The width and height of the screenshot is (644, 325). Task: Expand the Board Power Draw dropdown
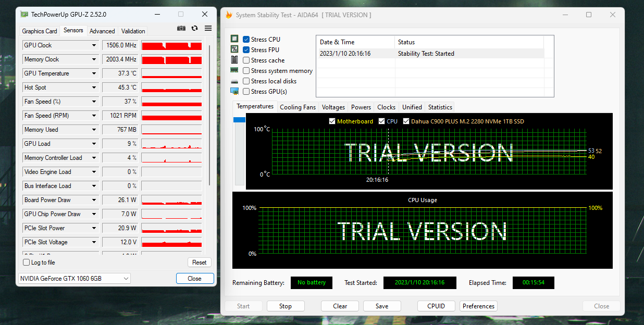click(x=94, y=200)
